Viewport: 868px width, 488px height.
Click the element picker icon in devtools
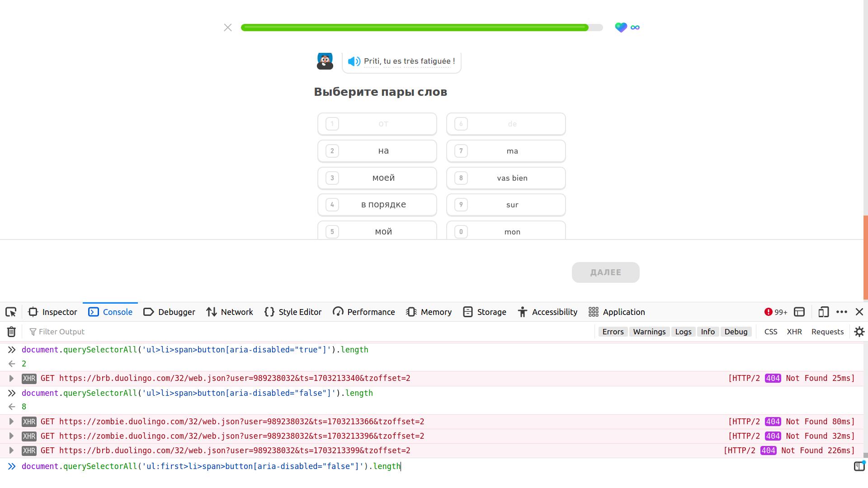pyautogui.click(x=11, y=312)
